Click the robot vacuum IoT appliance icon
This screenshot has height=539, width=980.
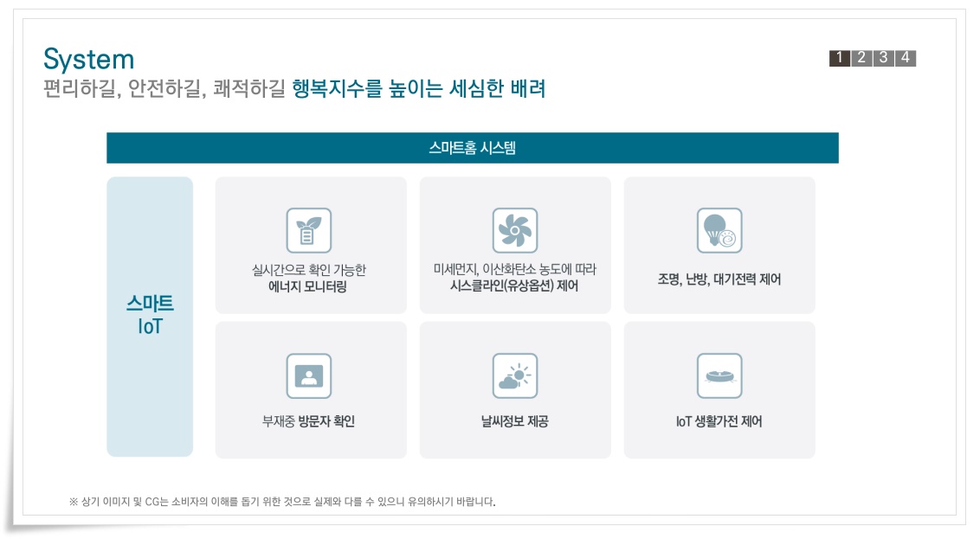pos(719,376)
